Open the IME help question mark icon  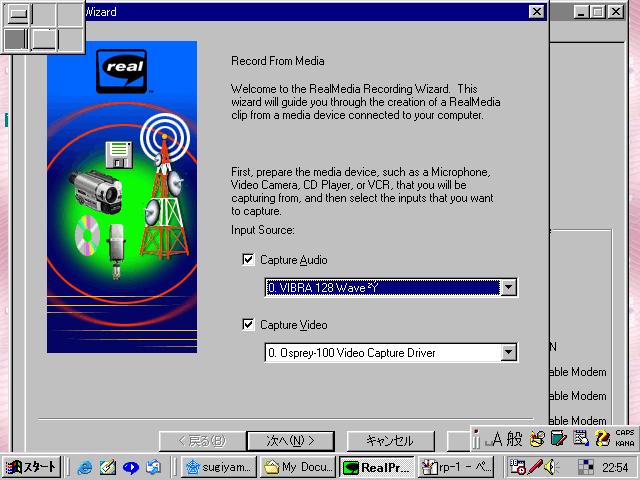coord(602,439)
